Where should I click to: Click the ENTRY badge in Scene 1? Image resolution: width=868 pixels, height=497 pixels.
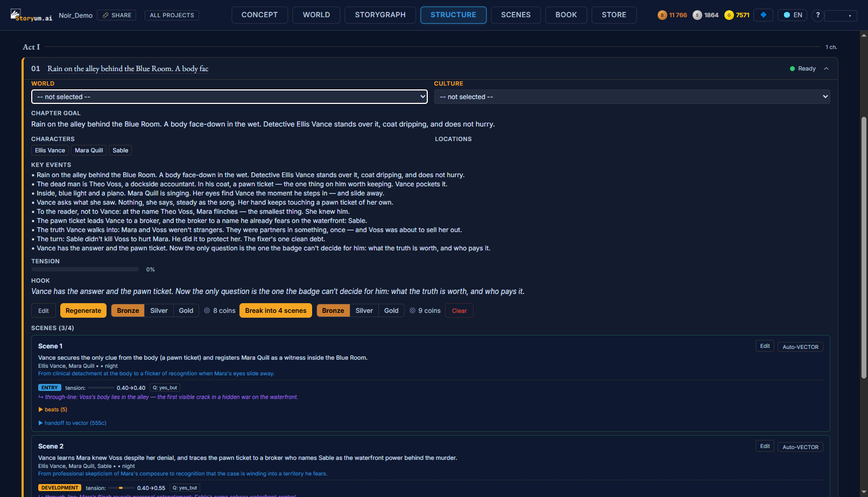pos(50,388)
